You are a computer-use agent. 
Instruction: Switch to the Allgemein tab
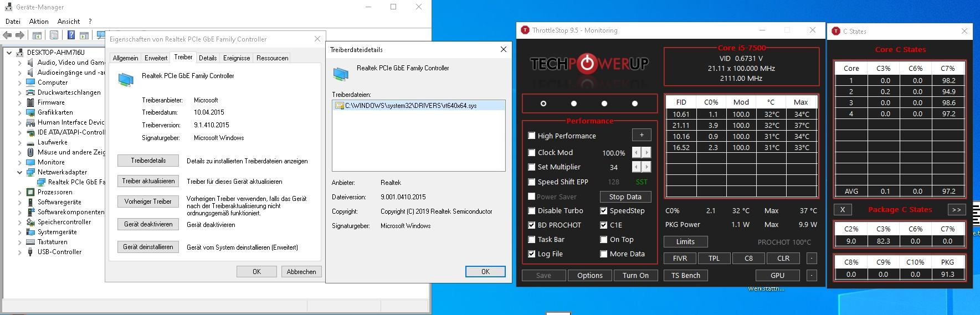coord(125,58)
